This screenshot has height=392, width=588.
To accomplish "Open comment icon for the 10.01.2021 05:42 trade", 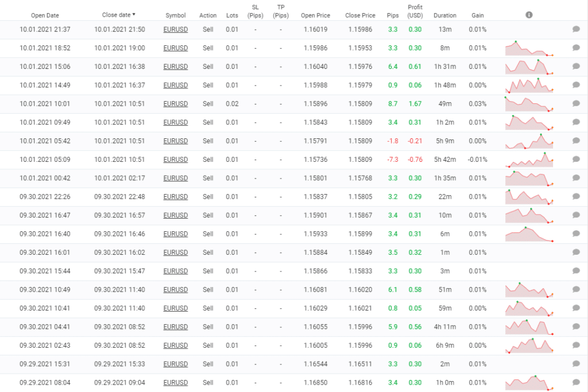I will [576, 141].
